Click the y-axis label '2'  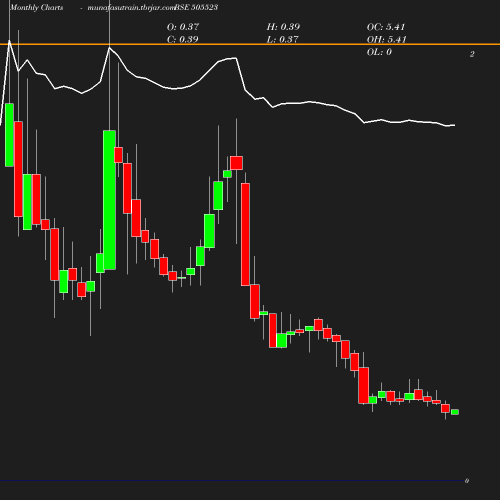point(472,54)
